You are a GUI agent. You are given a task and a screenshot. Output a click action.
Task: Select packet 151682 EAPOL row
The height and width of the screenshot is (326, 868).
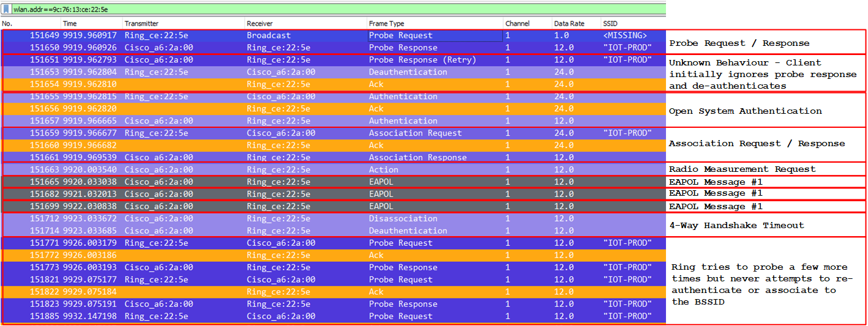pyautogui.click(x=333, y=194)
